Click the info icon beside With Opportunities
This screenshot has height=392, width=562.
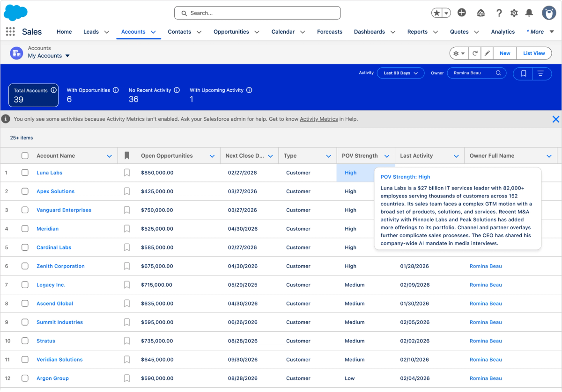click(x=116, y=90)
